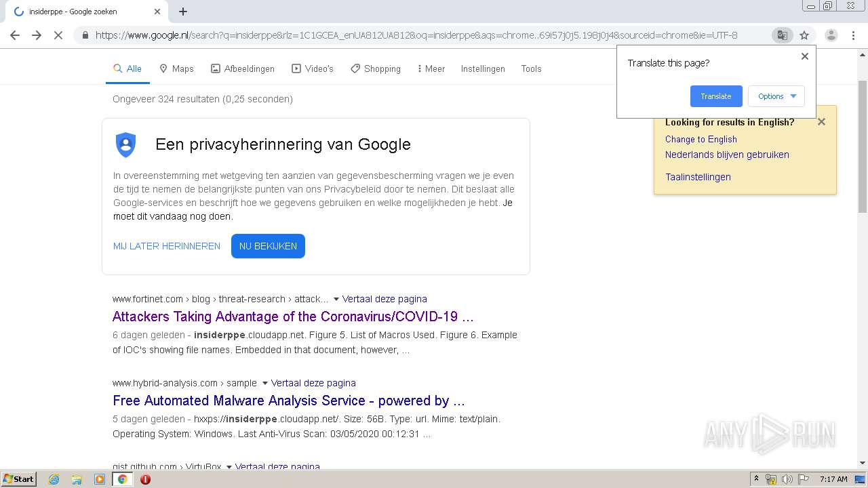This screenshot has width=868, height=488.
Task: Switch to the Video's tab
Action: pyautogui.click(x=313, y=68)
